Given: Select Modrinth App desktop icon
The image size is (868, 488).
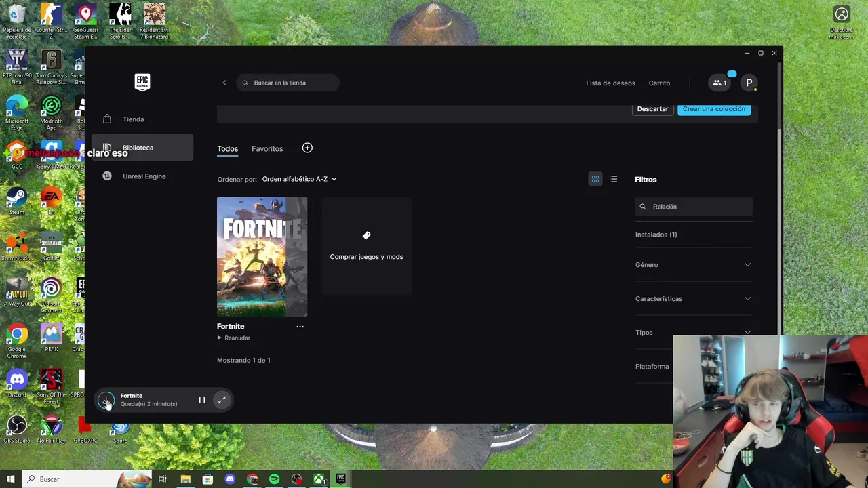Looking at the screenshot, I should (51, 113).
